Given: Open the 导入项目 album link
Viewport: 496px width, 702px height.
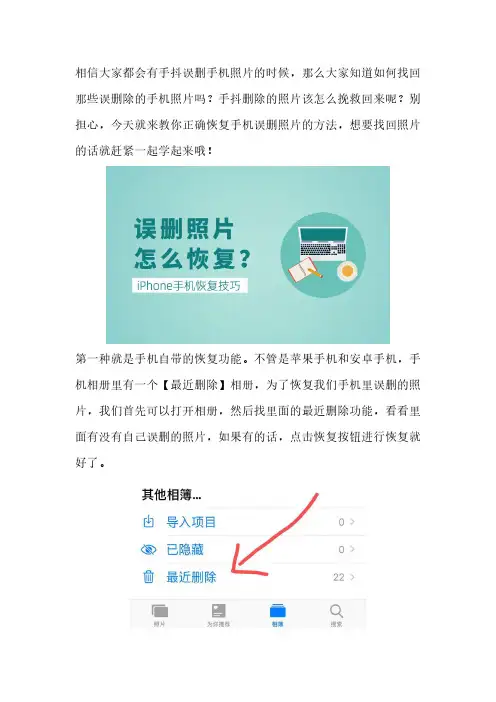Looking at the screenshot, I should (x=191, y=522).
